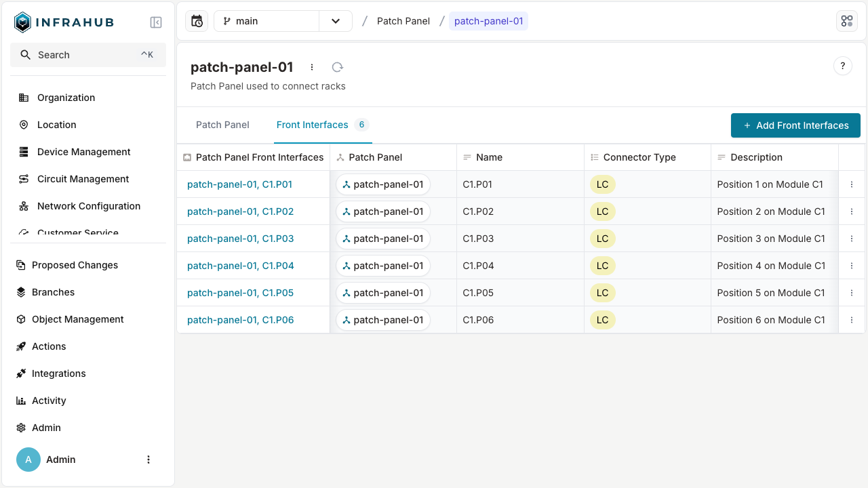
Task: Open row actions for C1.P06
Action: [852, 320]
